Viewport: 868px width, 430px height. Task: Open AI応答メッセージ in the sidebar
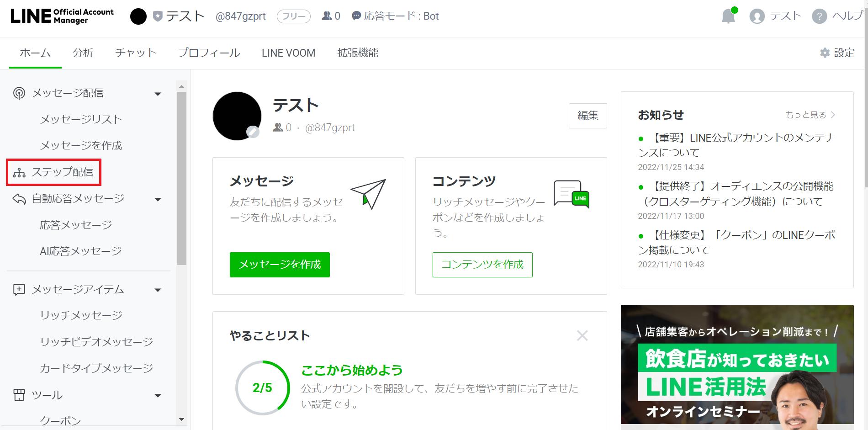click(81, 251)
